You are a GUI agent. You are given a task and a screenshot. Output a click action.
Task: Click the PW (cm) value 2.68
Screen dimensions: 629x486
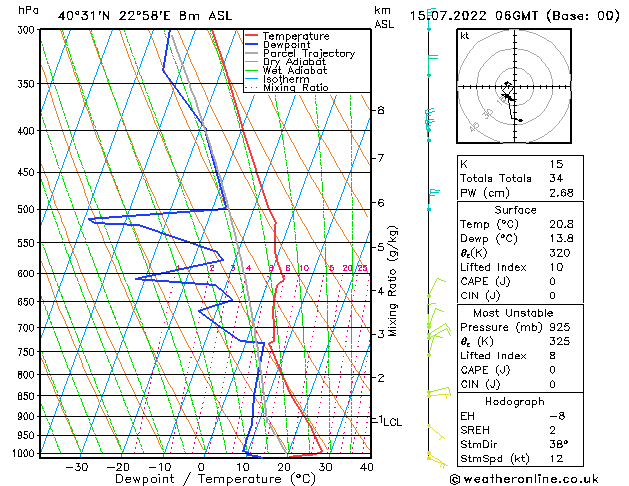click(561, 193)
